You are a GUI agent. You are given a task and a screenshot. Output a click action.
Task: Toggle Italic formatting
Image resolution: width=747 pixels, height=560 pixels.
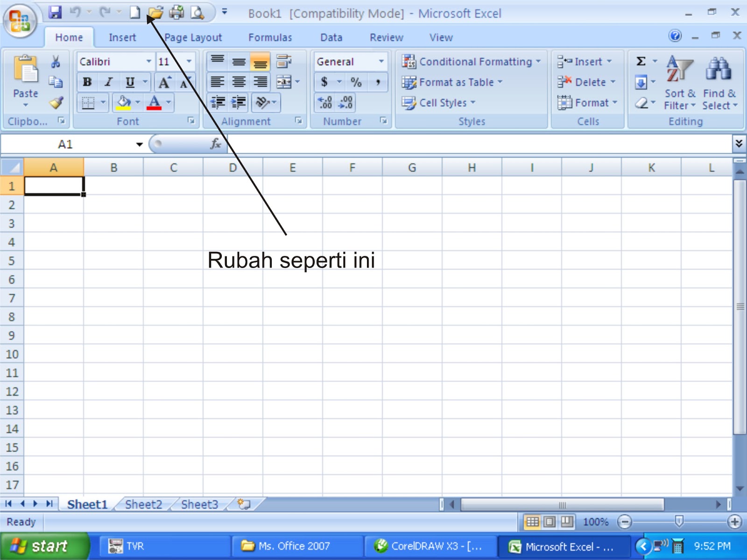108,82
